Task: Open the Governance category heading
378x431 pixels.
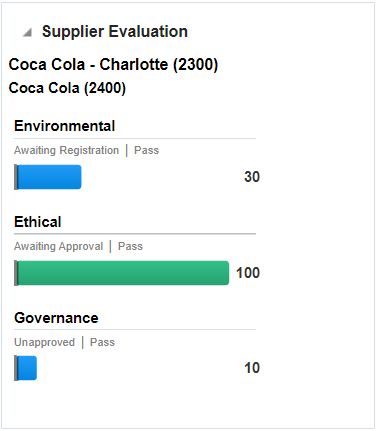Action: tap(56, 318)
